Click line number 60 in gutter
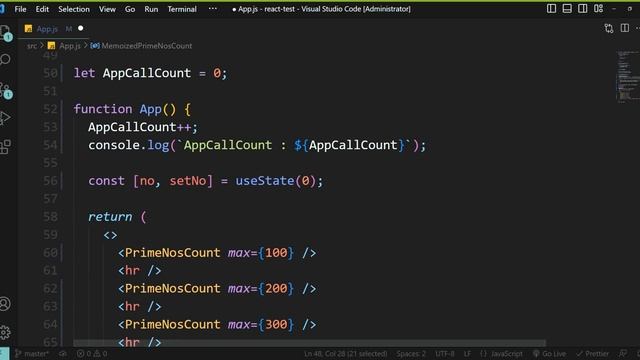The height and width of the screenshot is (360, 640). click(50, 253)
